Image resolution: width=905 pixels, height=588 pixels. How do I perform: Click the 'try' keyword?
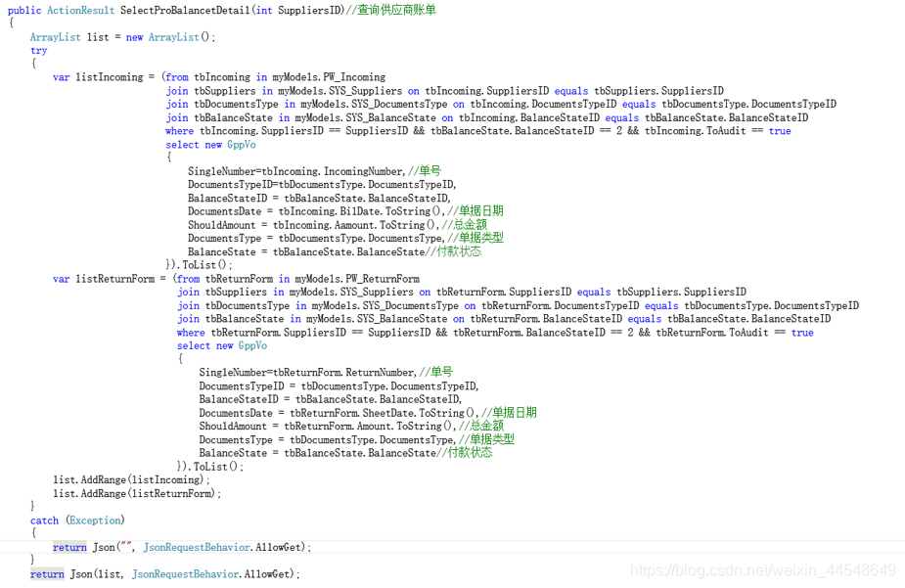[x=39, y=51]
